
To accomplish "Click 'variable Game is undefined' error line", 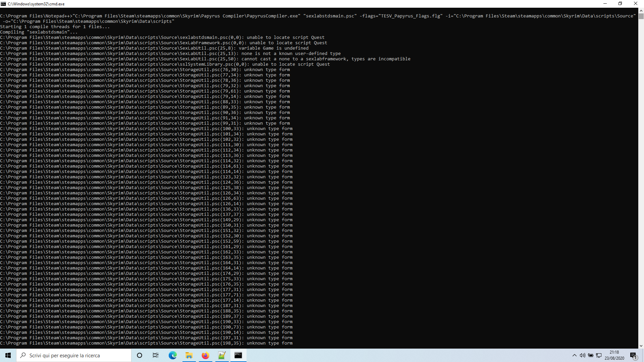I will tap(154, 48).
